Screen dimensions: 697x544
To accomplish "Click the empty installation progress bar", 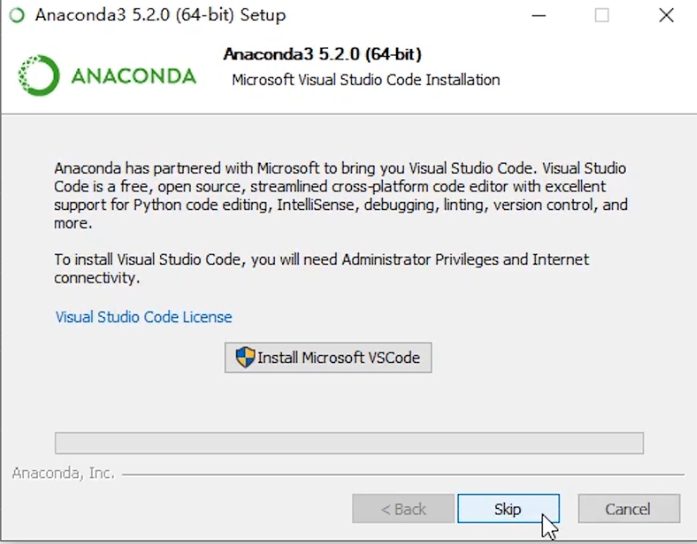I will click(349, 443).
